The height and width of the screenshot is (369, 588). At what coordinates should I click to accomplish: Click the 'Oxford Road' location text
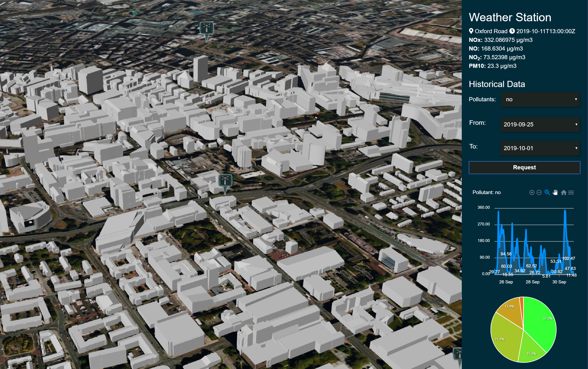click(x=491, y=31)
